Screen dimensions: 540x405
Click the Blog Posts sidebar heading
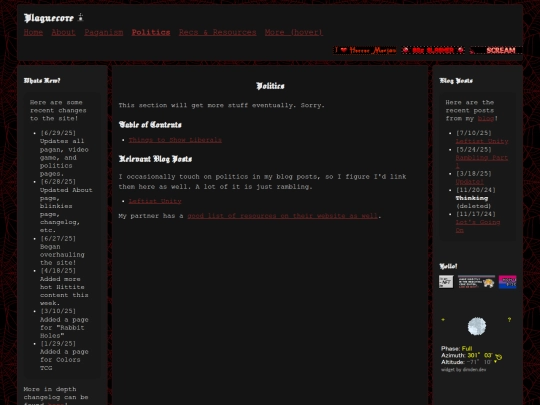[456, 81]
